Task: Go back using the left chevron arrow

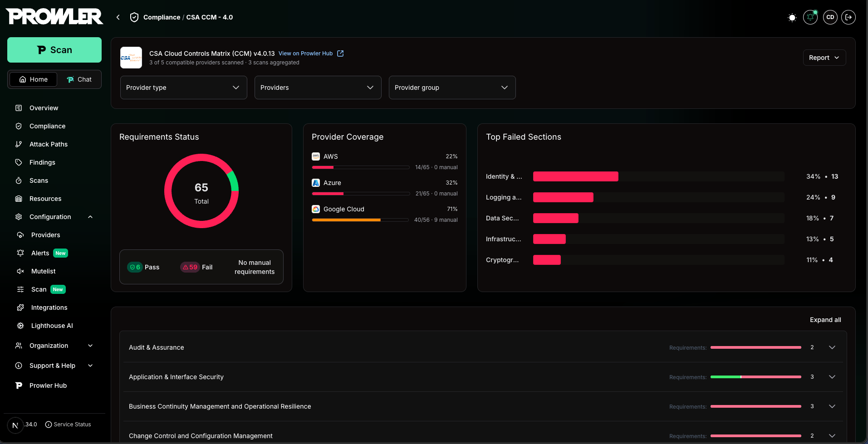Action: pos(118,17)
